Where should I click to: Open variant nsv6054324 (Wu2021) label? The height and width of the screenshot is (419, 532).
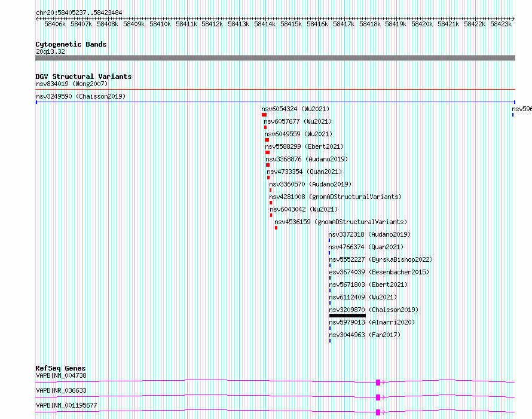[x=295, y=109]
